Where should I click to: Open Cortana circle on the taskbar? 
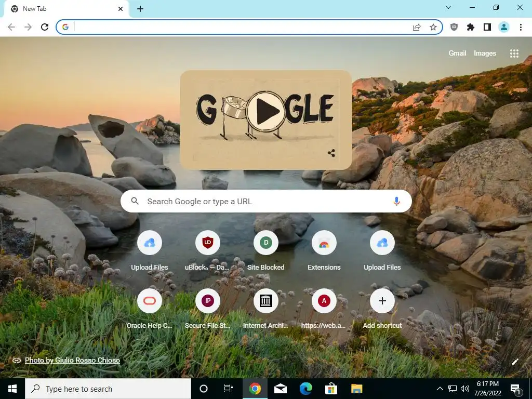pos(204,389)
